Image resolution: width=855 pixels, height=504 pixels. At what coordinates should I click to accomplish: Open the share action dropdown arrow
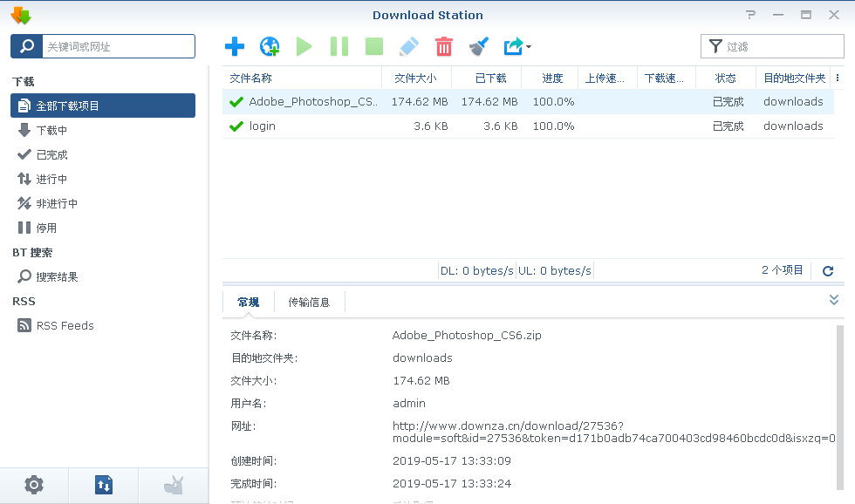pos(527,46)
